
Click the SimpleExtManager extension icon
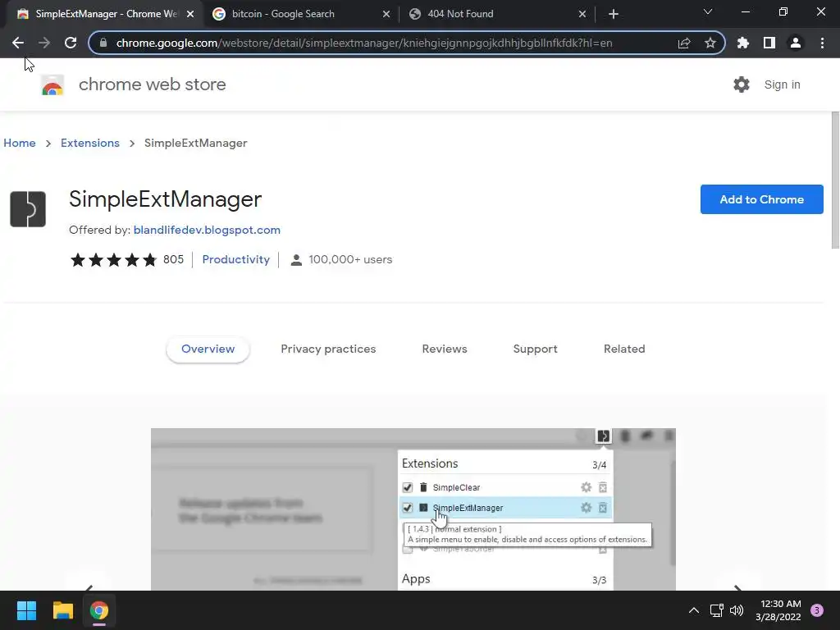(28, 209)
